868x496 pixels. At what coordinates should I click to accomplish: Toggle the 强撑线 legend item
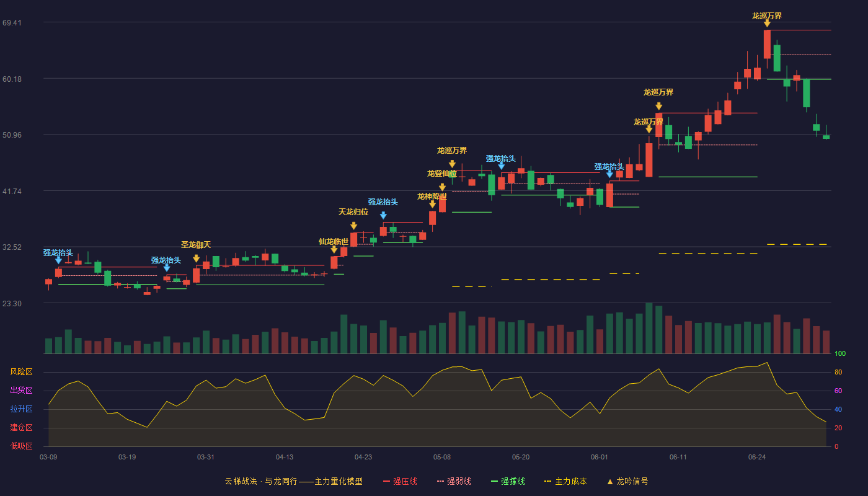point(508,481)
